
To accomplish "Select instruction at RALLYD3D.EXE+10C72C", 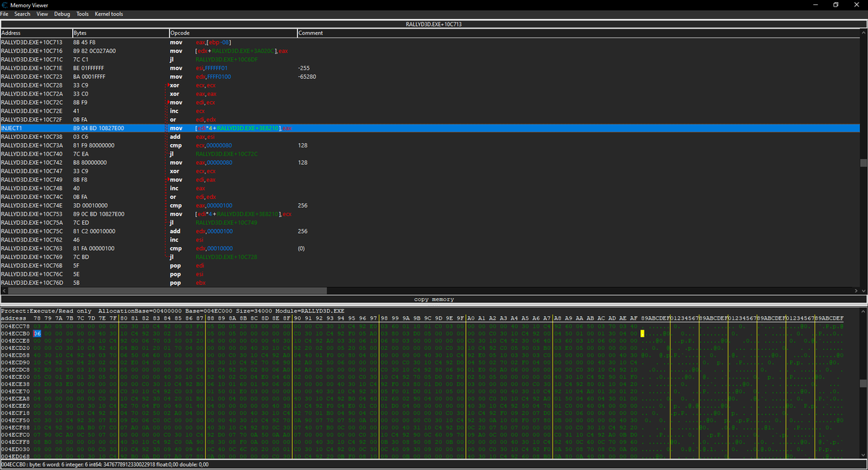I will tap(430, 103).
